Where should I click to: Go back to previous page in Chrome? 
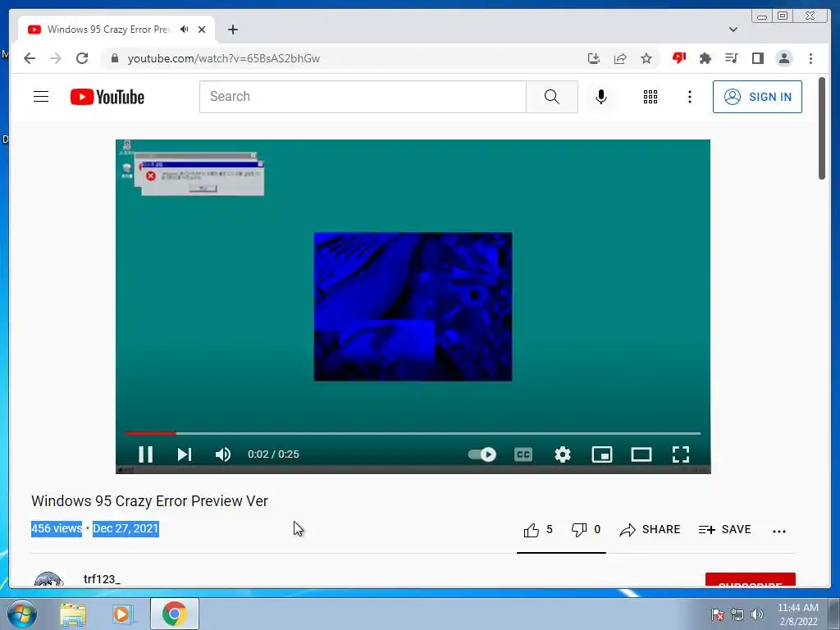coord(30,58)
